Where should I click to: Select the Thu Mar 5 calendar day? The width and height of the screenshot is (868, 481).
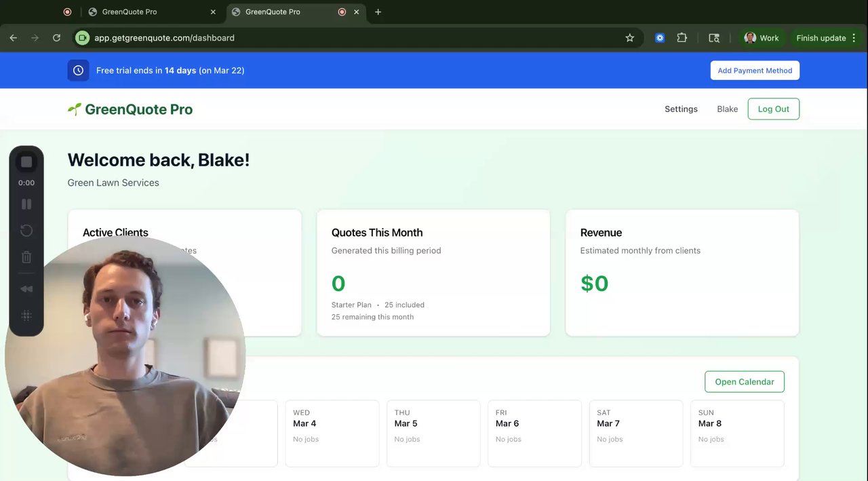tap(433, 433)
